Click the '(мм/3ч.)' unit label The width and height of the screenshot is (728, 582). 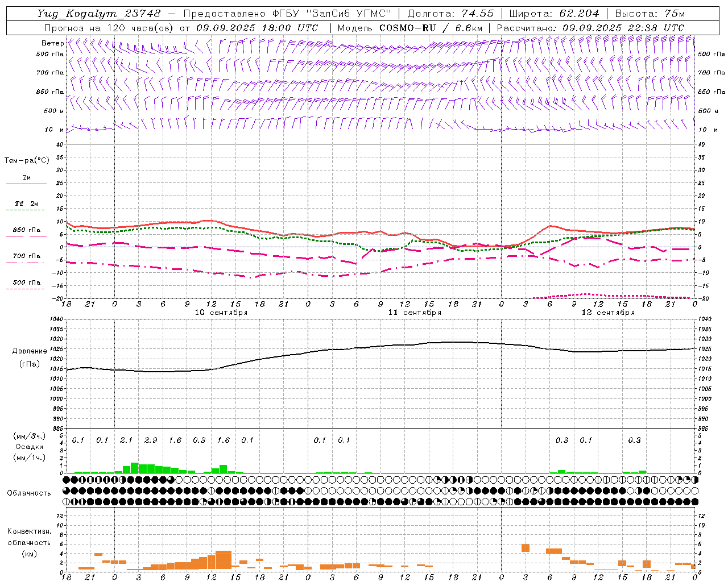[x=29, y=436]
